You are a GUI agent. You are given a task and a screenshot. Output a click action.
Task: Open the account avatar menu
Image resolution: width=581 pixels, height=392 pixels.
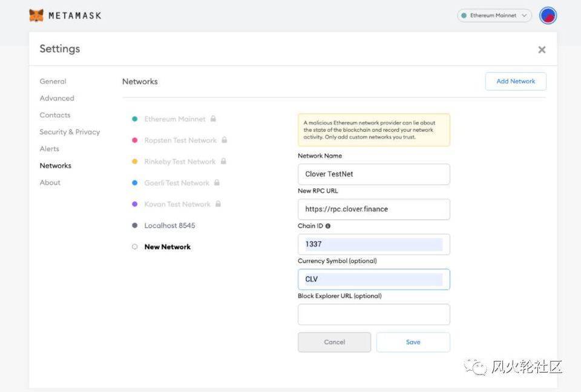[x=548, y=16]
